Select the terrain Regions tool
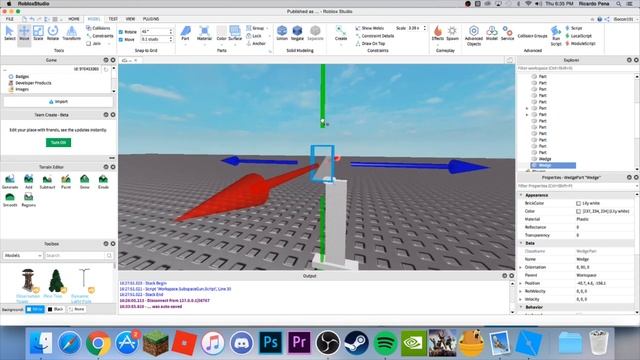This screenshot has width=640, height=360. (29, 200)
